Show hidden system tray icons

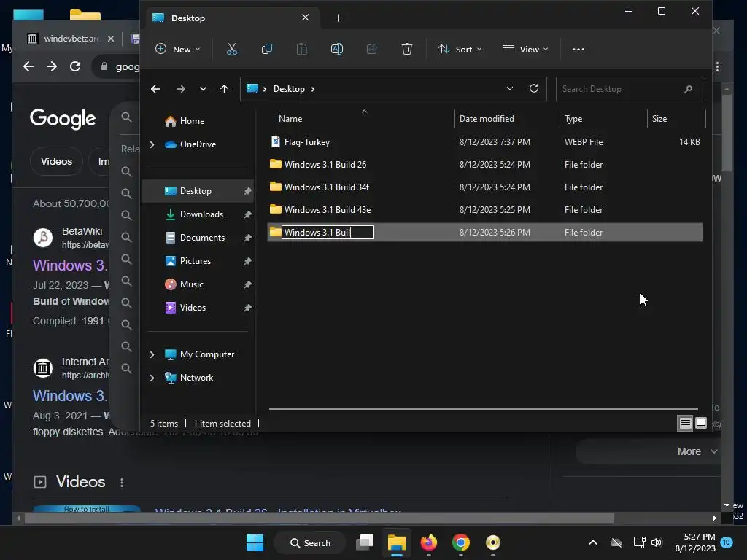click(592, 542)
